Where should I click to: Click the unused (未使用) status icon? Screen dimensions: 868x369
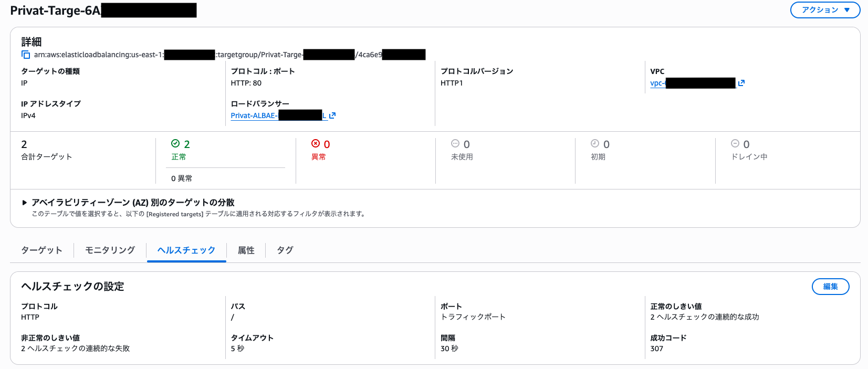tap(455, 144)
